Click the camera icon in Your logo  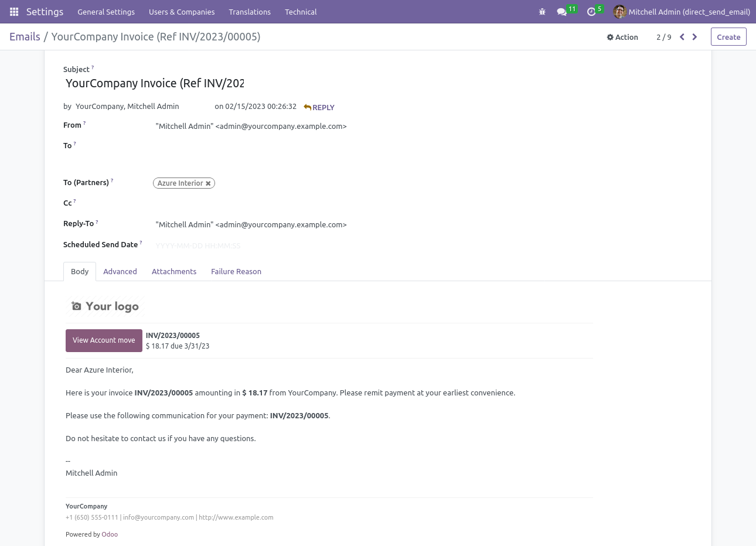click(76, 306)
